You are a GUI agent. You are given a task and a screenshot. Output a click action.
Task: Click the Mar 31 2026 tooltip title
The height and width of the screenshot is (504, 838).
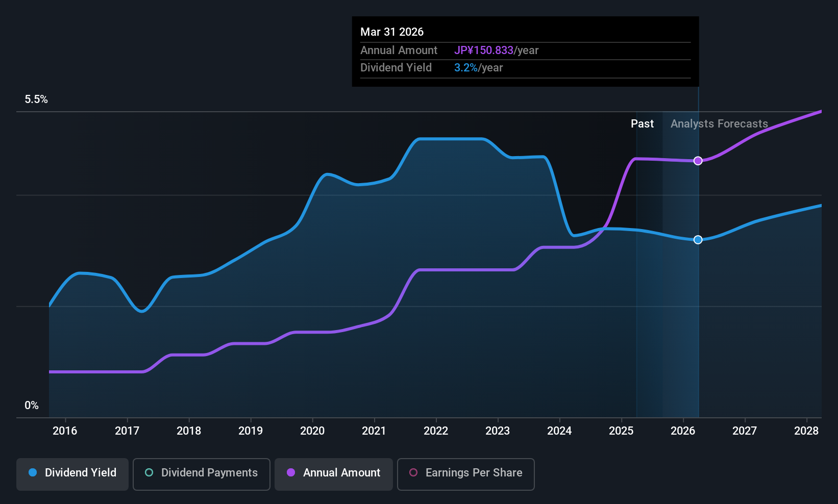(392, 32)
